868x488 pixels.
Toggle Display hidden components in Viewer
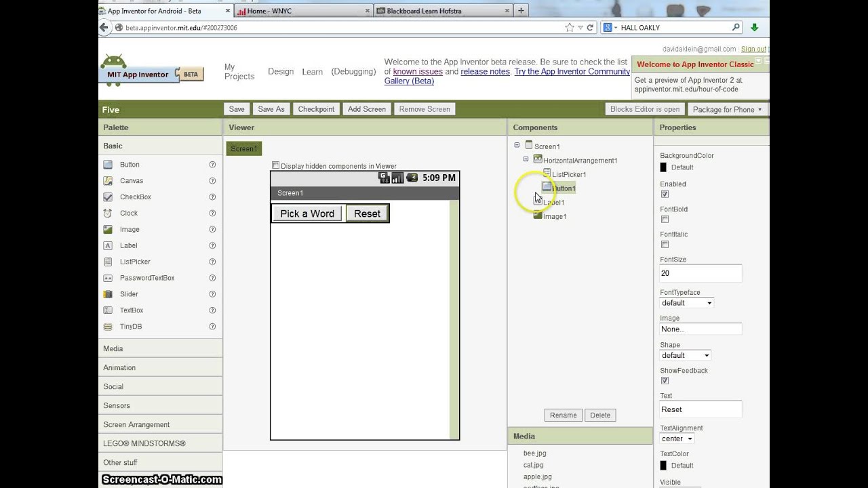pos(275,165)
